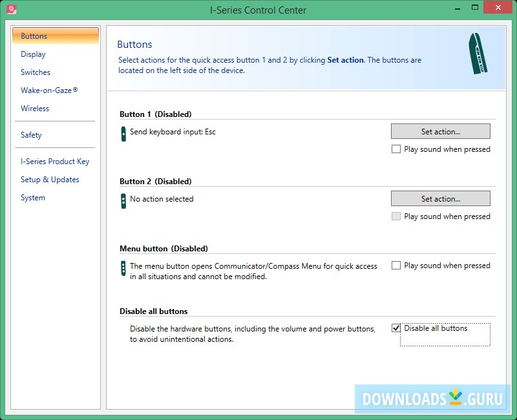Viewport: 517px width, 420px height.
Task: Click Set action for Button 1
Action: [441, 132]
